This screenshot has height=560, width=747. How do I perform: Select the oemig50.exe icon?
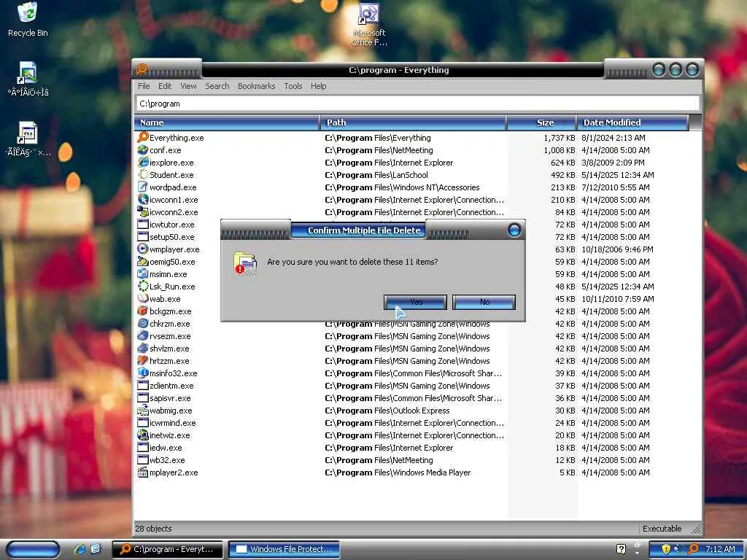click(143, 261)
